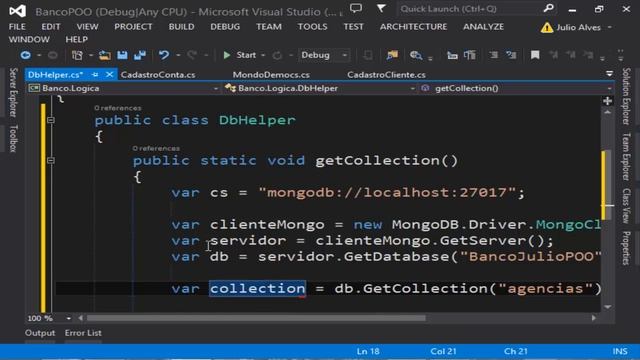Switch to the CadastroConta.cs tab
640x360 pixels.
pyautogui.click(x=158, y=75)
